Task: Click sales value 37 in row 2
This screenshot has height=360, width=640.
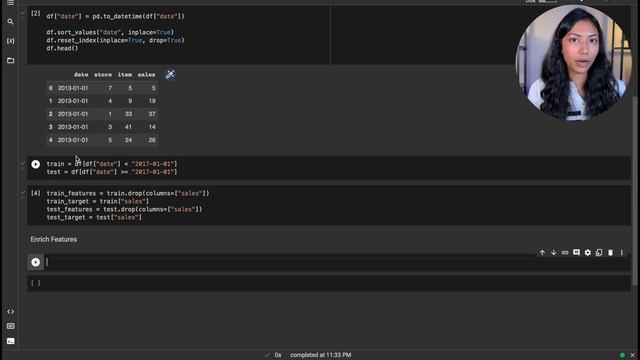Action: click(152, 114)
